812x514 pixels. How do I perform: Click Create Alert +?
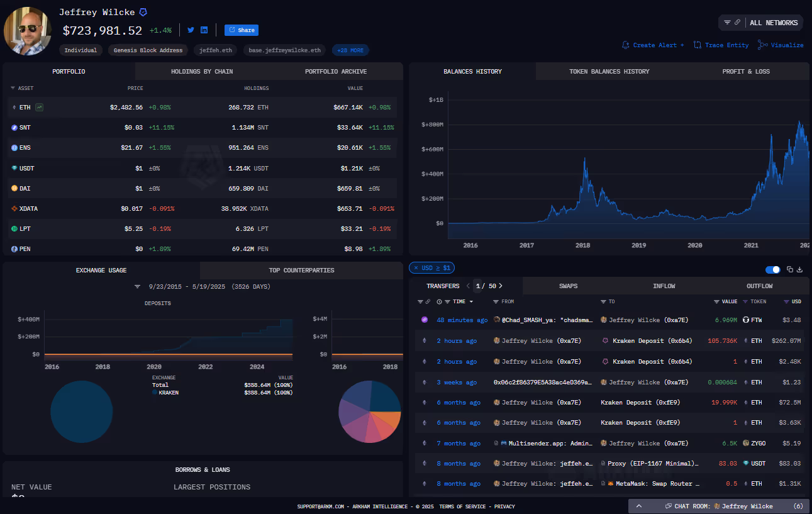click(653, 45)
